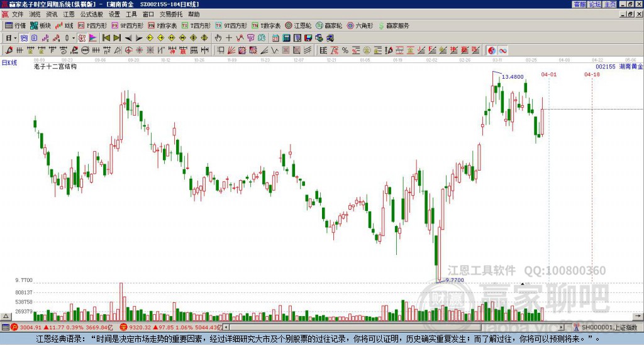Click the SH000001 上证指数 status entry
This screenshot has height=345, width=644.
[609, 327]
